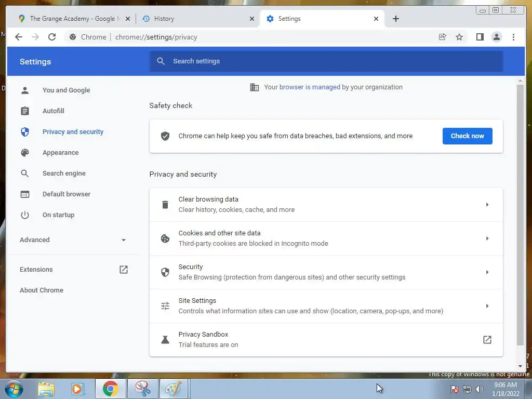Click the magnifier icon in Search settings
532x399 pixels.
tap(161, 61)
